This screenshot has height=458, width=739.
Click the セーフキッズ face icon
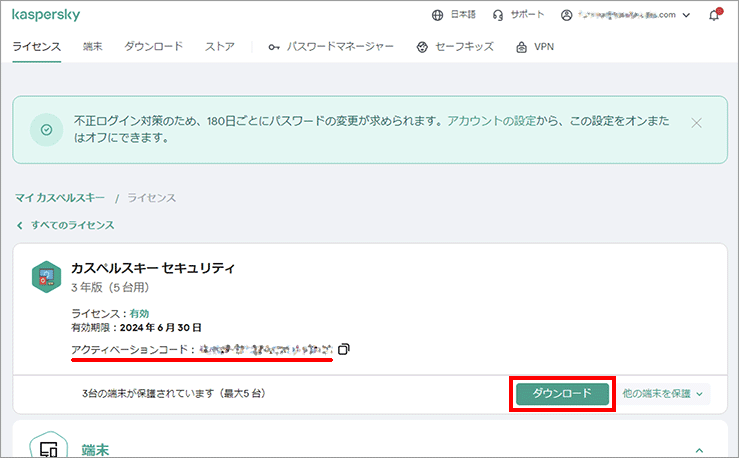422,47
